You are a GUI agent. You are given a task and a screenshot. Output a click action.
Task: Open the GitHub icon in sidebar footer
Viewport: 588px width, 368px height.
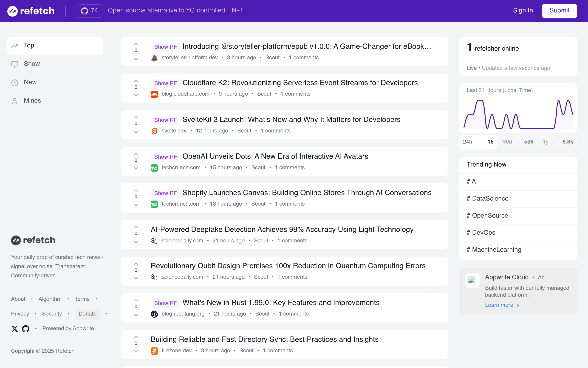coord(26,329)
